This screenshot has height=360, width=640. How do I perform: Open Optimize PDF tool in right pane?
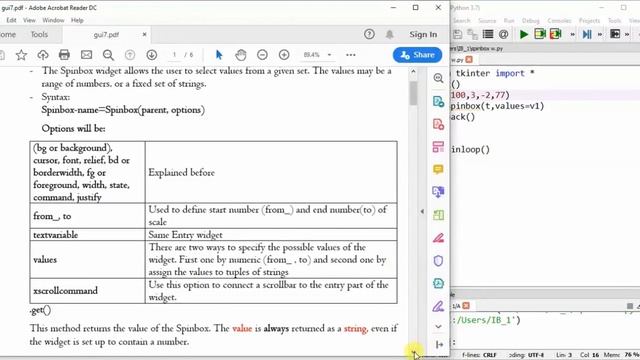[x=438, y=283]
